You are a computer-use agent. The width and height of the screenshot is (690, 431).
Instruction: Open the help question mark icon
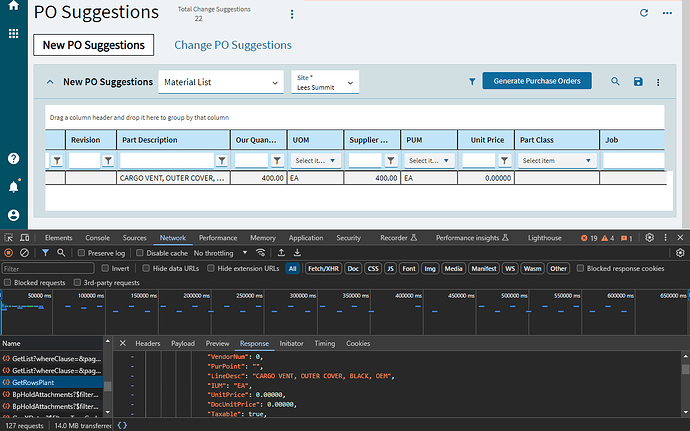tap(14, 158)
